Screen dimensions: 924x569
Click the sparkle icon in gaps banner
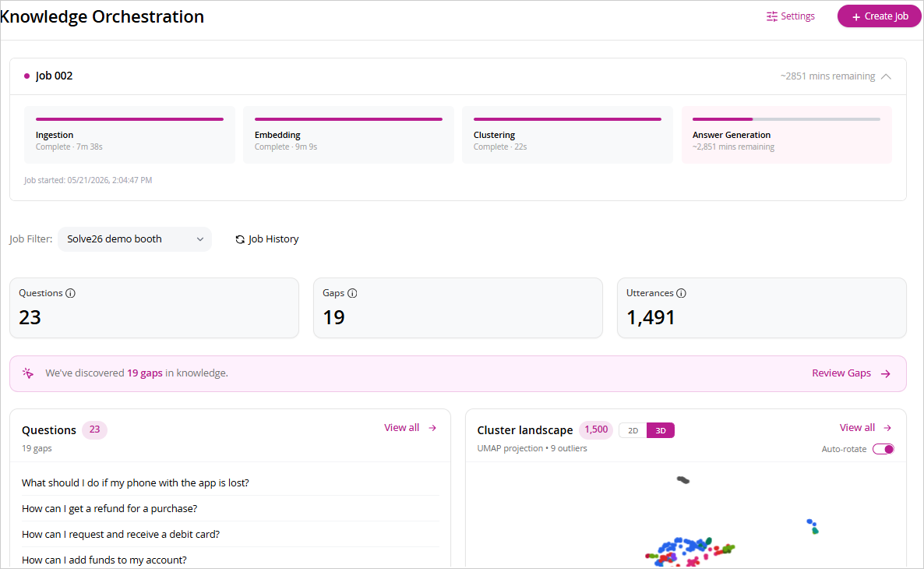pos(28,373)
